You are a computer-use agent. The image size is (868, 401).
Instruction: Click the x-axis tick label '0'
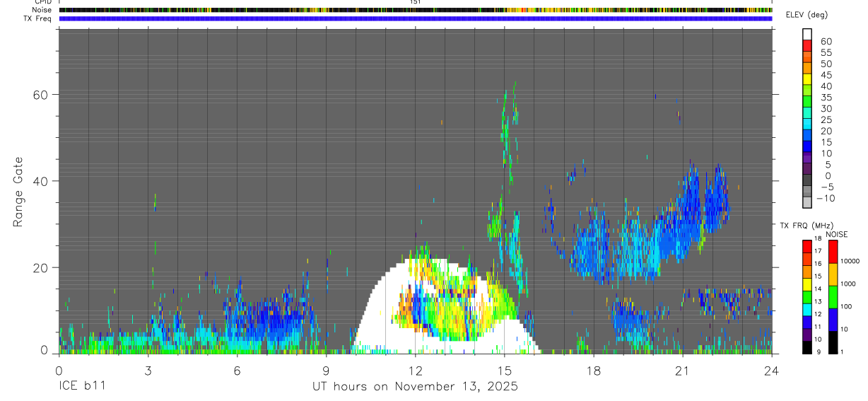pos(59,370)
